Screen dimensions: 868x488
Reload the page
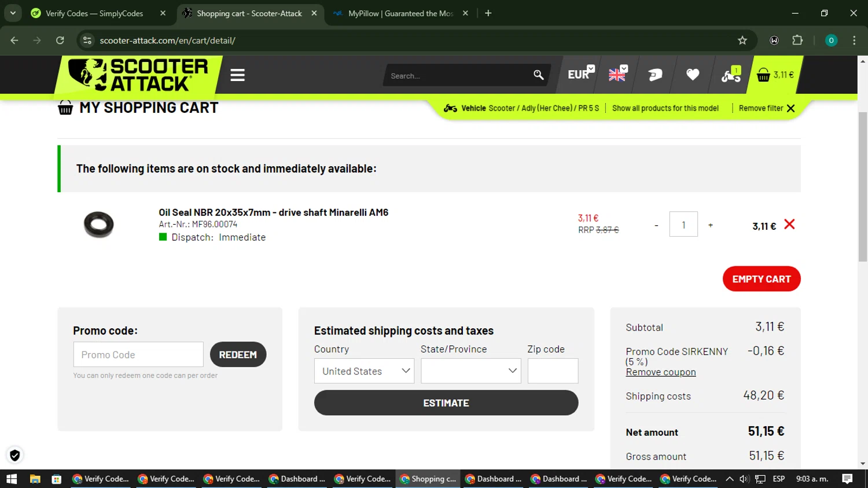(60, 41)
